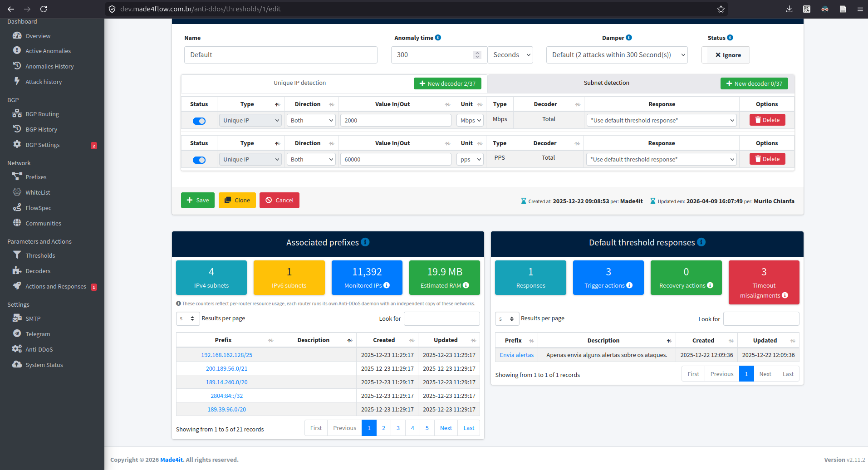Click the green Save button
This screenshot has height=470, width=868.
tap(198, 200)
